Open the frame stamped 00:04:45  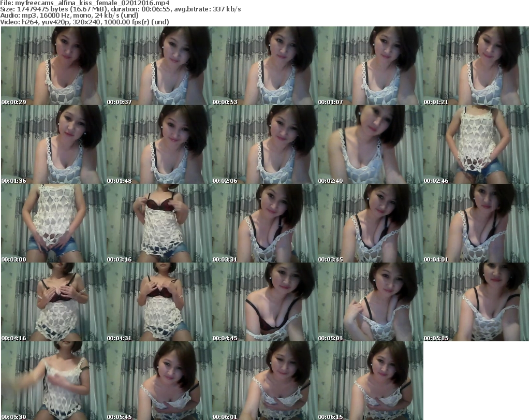(x=264, y=301)
